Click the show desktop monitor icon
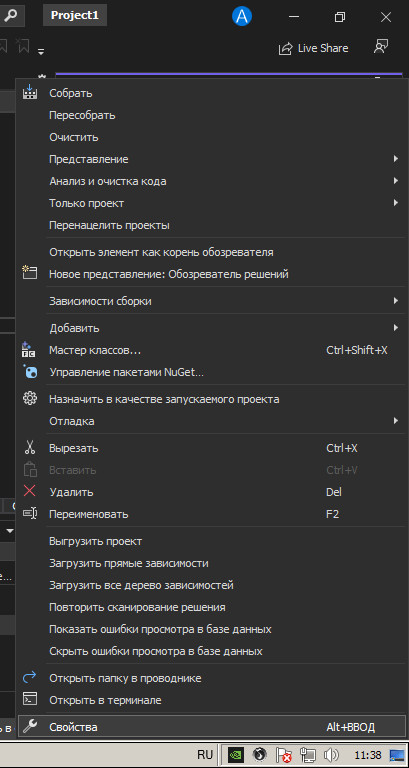 pyautogui.click(x=397, y=755)
